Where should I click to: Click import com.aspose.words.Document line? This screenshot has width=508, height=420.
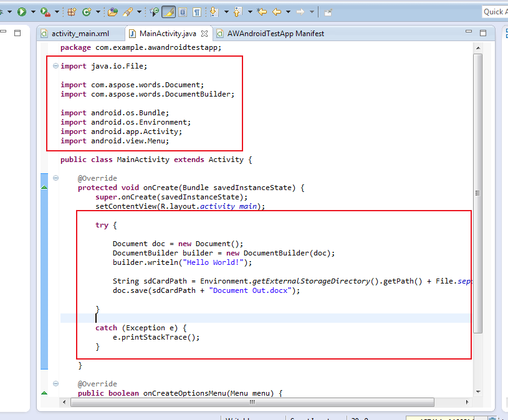coord(132,85)
